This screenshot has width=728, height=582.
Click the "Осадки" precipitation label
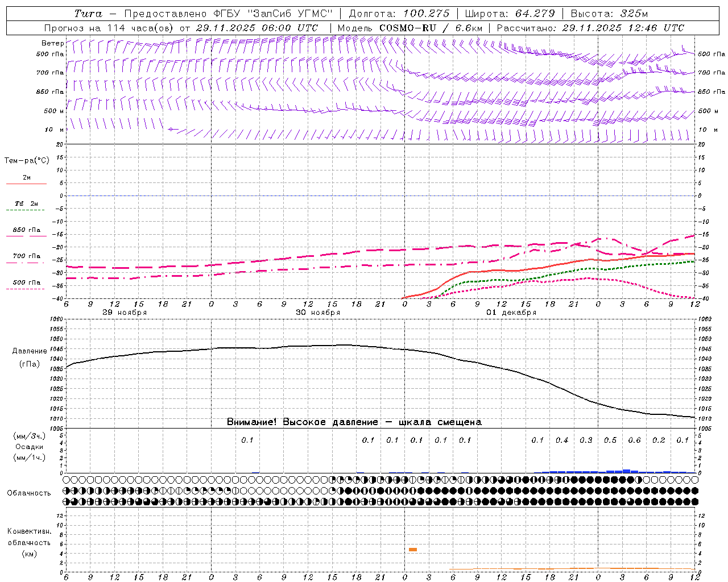pyautogui.click(x=29, y=447)
